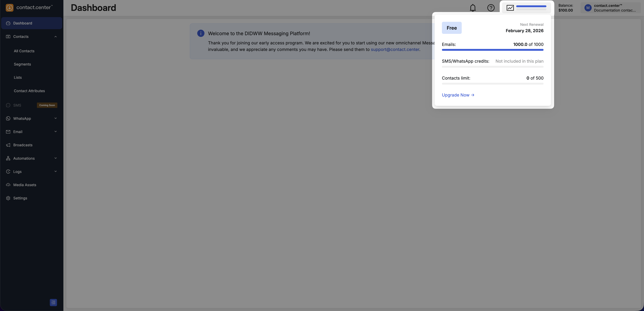Collapse the Contacts menu chevron
The image size is (644, 311).
click(x=56, y=37)
